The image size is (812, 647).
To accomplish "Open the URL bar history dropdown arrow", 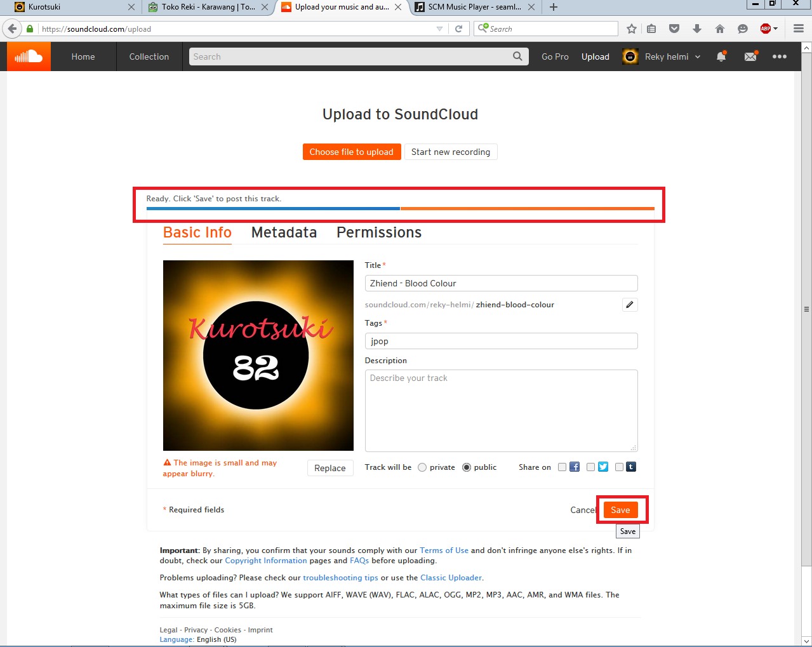I will coord(440,29).
